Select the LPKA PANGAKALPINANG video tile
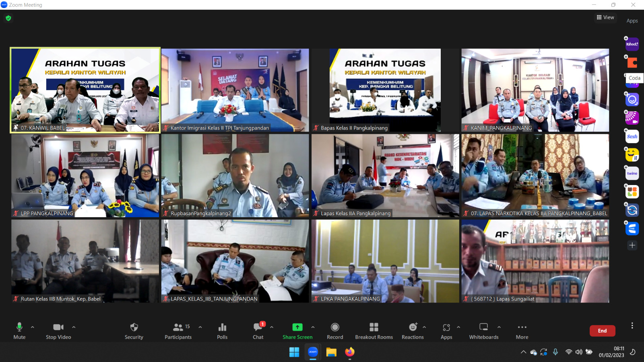The height and width of the screenshot is (362, 644). [x=385, y=261]
